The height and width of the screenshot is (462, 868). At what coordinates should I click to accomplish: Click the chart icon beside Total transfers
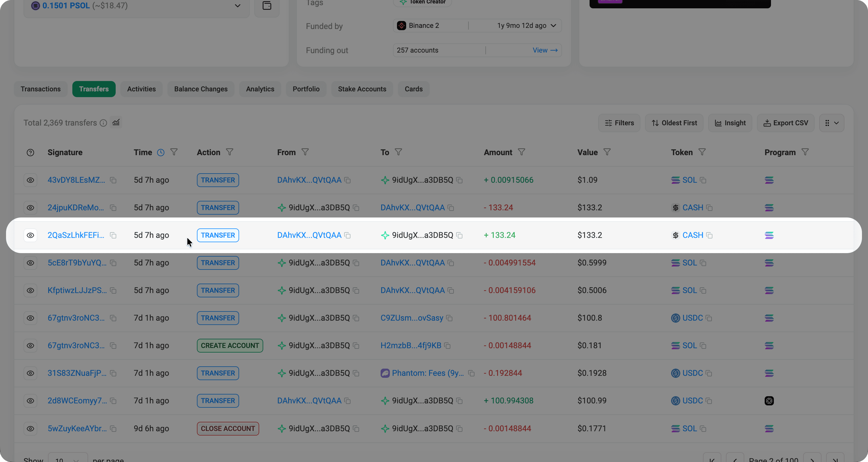tap(116, 123)
